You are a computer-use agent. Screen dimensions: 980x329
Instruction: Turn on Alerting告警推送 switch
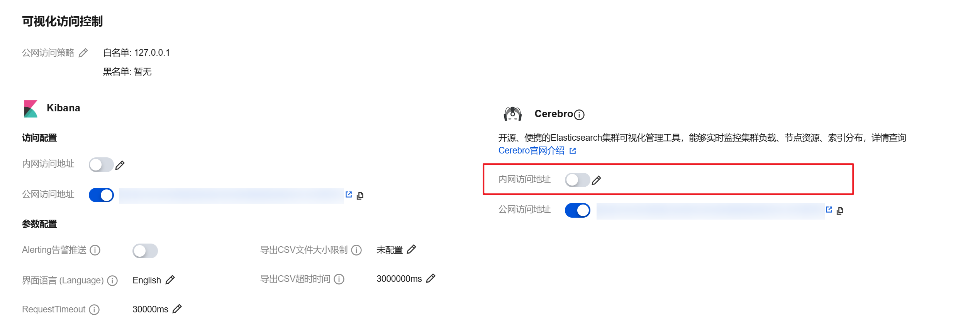pyautogui.click(x=145, y=251)
